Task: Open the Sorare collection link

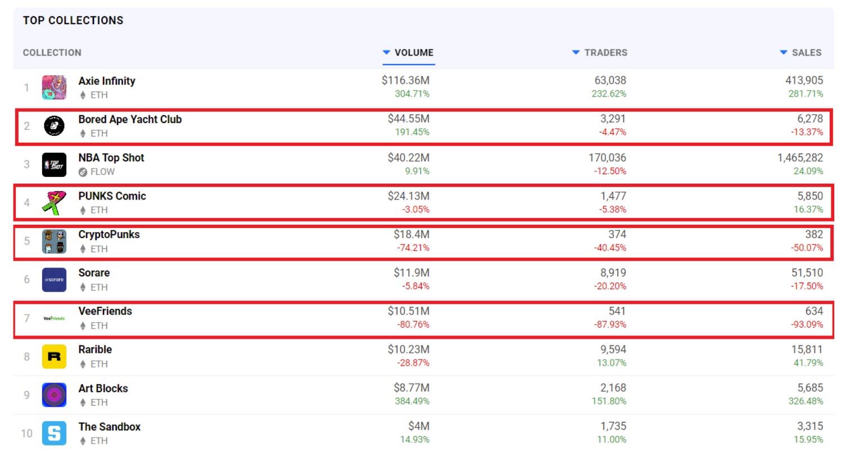Action: 94,273
